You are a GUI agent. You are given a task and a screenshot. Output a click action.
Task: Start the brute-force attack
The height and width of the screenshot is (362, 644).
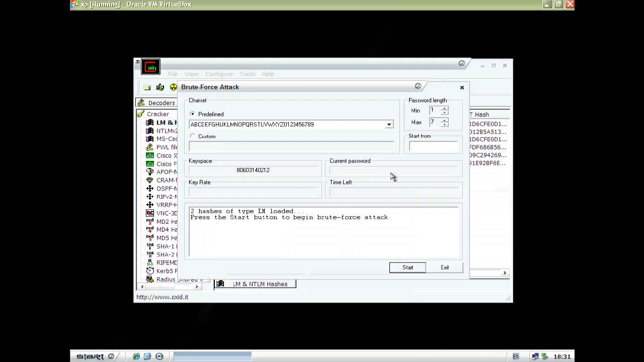click(408, 267)
